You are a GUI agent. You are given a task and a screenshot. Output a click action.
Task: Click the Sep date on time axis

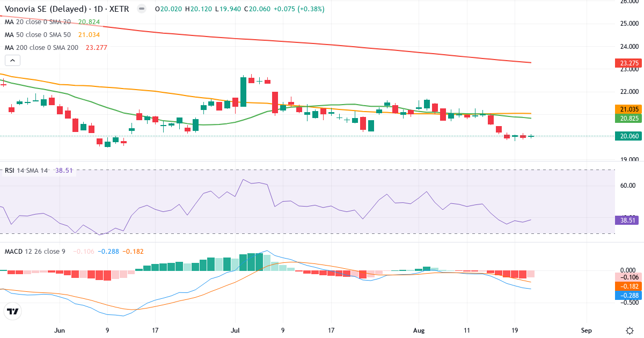click(587, 330)
